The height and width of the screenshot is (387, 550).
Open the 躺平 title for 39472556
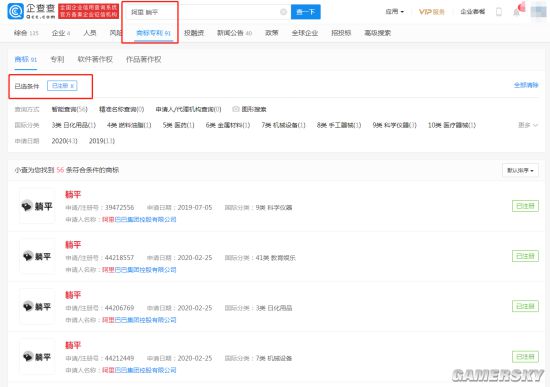pyautogui.click(x=73, y=194)
